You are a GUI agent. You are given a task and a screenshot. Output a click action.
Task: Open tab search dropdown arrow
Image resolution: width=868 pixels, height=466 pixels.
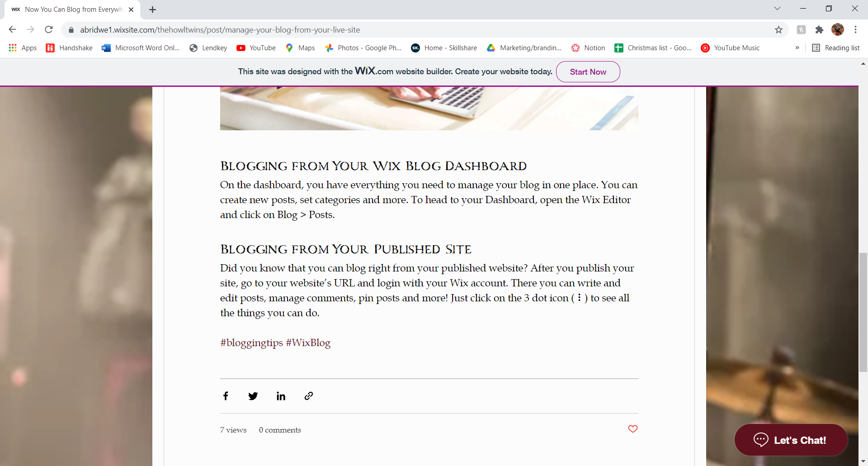777,9
